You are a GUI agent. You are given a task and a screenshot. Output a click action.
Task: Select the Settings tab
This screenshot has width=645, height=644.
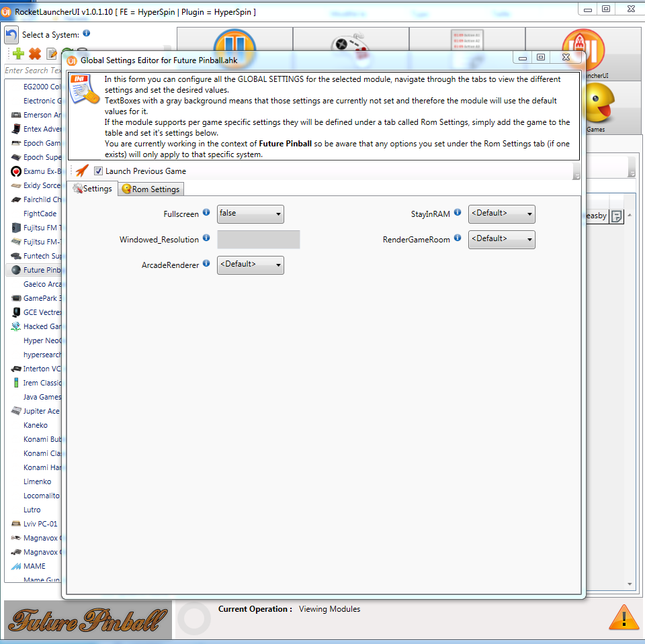click(x=93, y=189)
